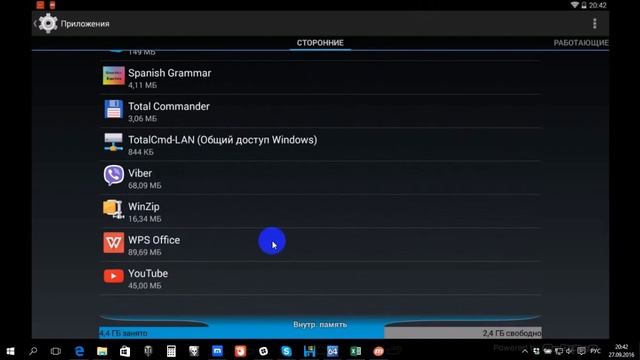Click the 68,09 МБ size text

tap(144, 186)
